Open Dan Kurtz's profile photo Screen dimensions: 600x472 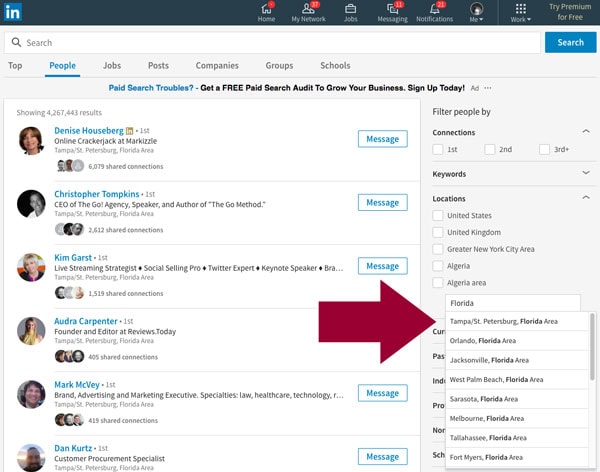click(x=31, y=458)
